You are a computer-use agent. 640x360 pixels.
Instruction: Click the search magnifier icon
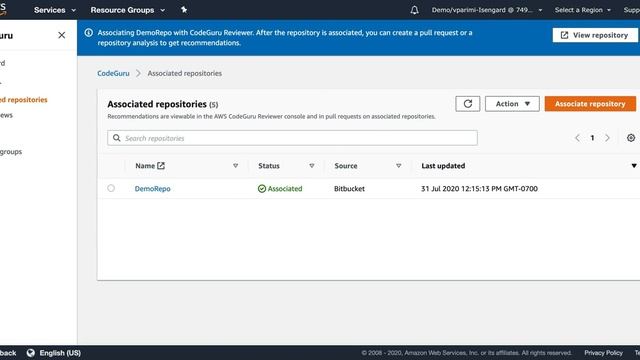click(117, 138)
